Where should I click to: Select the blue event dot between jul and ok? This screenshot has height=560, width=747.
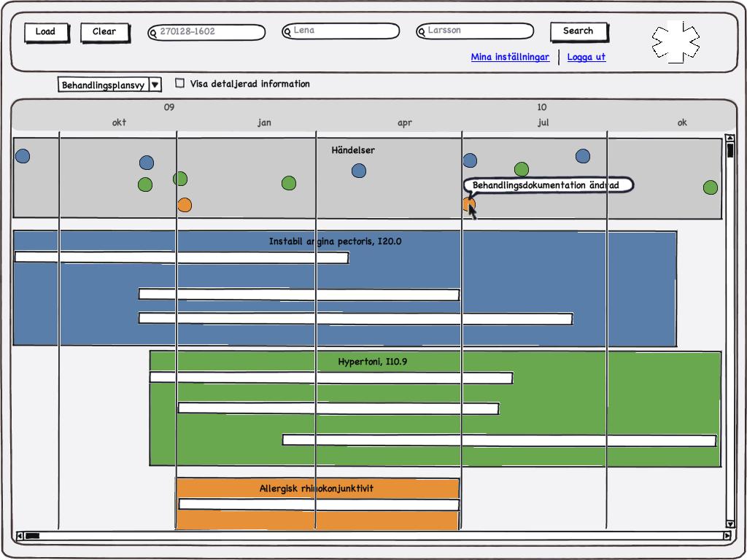(583, 156)
